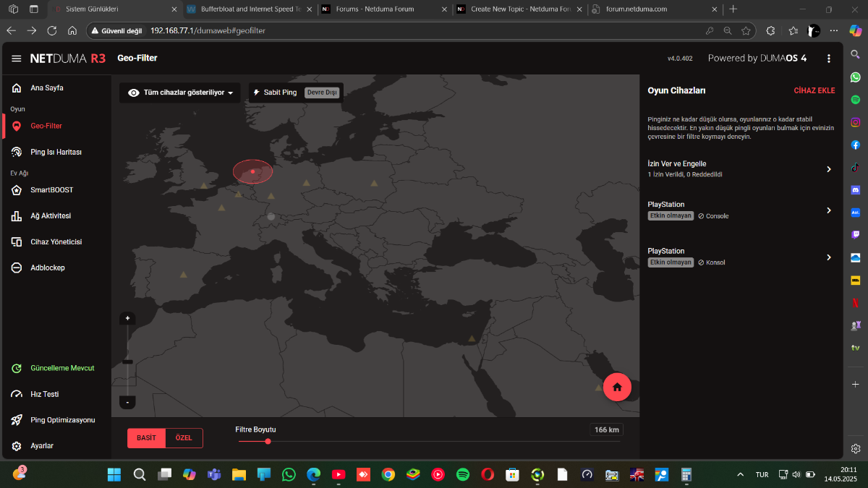This screenshot has height=488, width=868.
Task: Open the hamburger navigation menu
Action: tap(17, 59)
